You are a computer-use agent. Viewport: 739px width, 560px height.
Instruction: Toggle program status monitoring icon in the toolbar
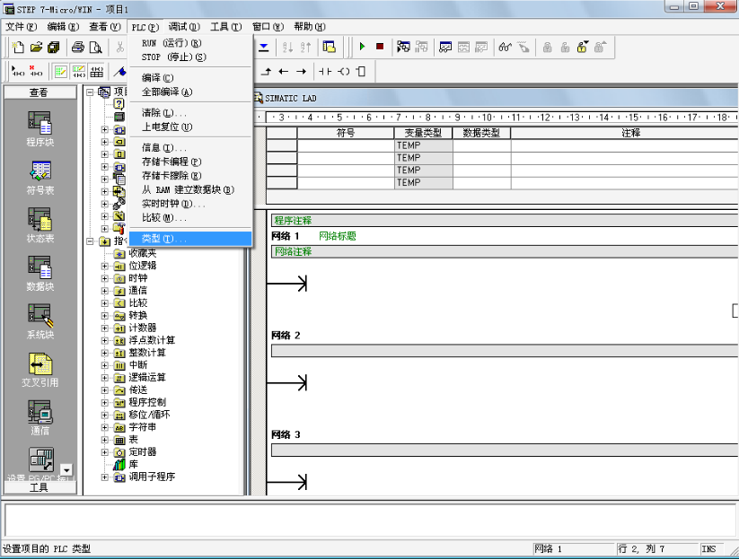pos(403,47)
